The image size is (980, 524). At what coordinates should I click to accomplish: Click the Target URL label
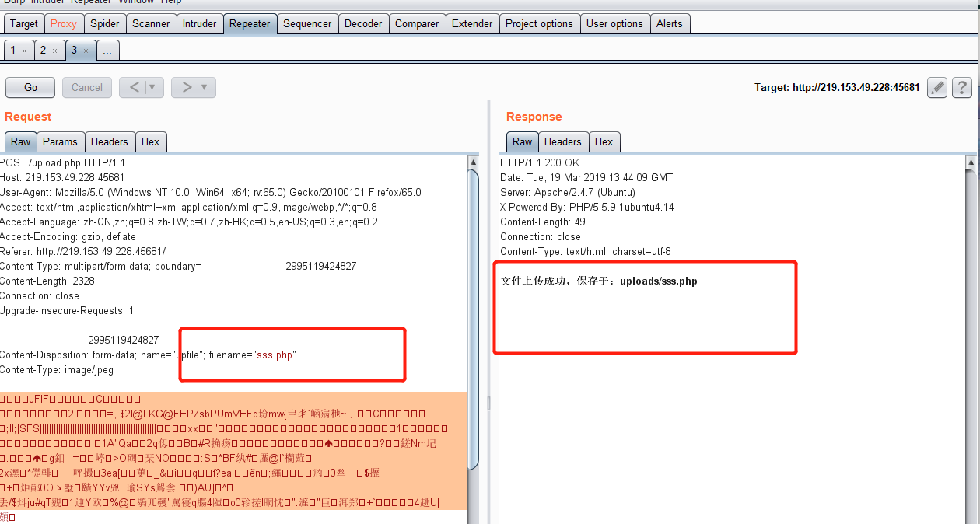(837, 87)
